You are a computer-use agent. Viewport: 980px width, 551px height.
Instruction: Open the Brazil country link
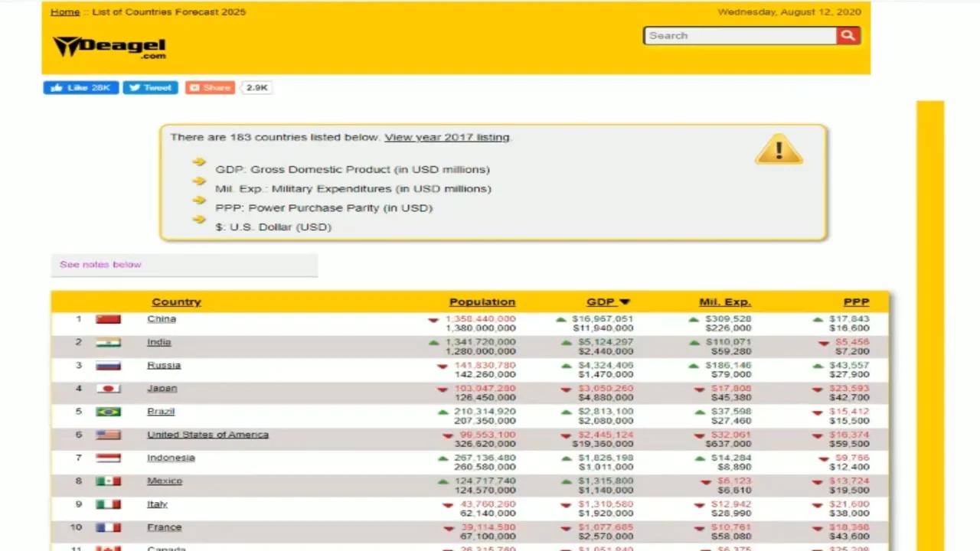pos(161,411)
